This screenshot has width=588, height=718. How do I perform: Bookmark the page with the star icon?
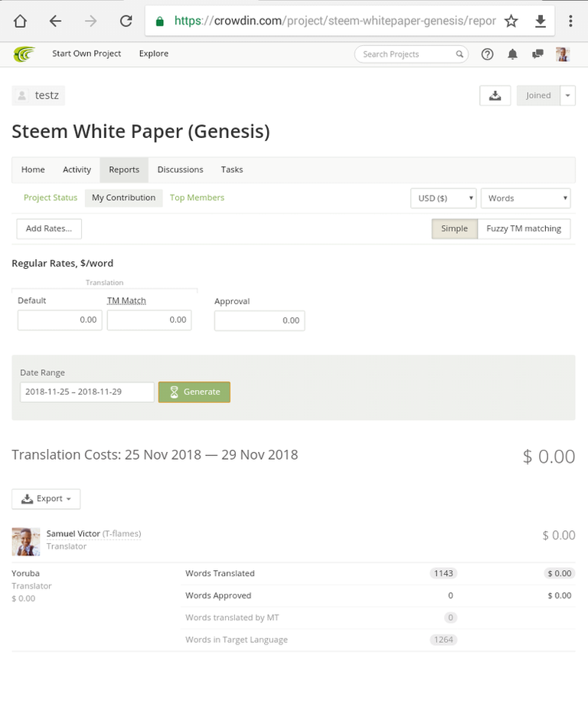511,21
